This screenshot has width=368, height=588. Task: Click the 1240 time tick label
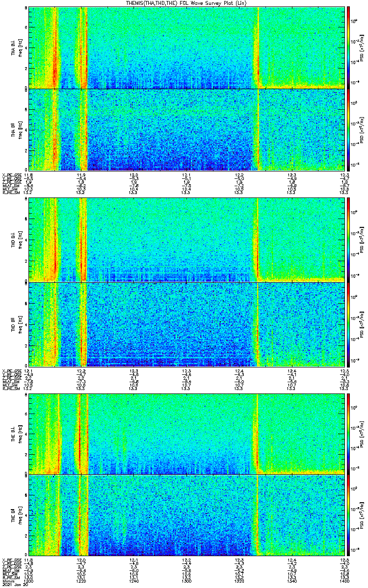coord(133,581)
